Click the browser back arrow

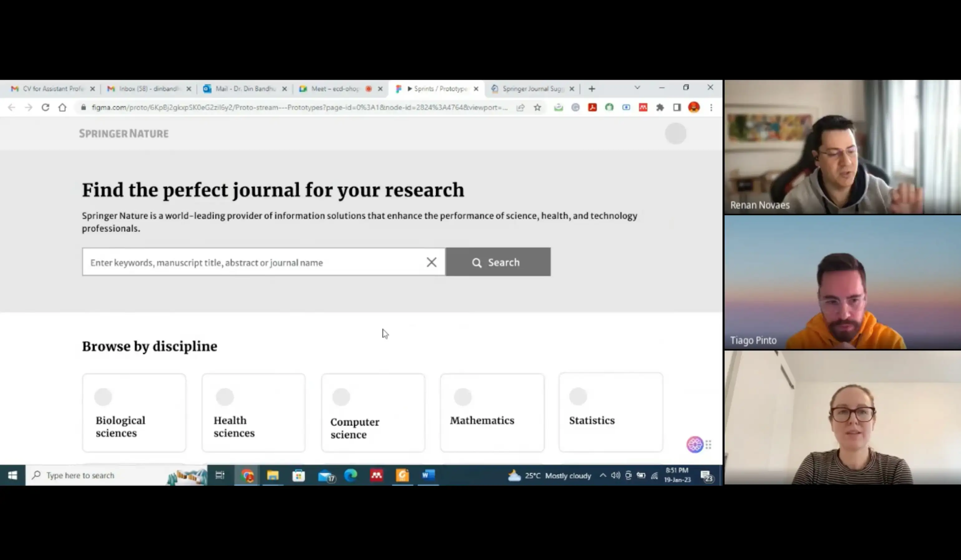(x=12, y=108)
